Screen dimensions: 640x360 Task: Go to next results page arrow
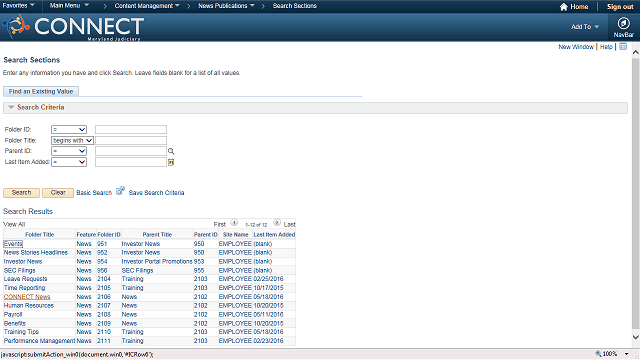[x=277, y=223]
